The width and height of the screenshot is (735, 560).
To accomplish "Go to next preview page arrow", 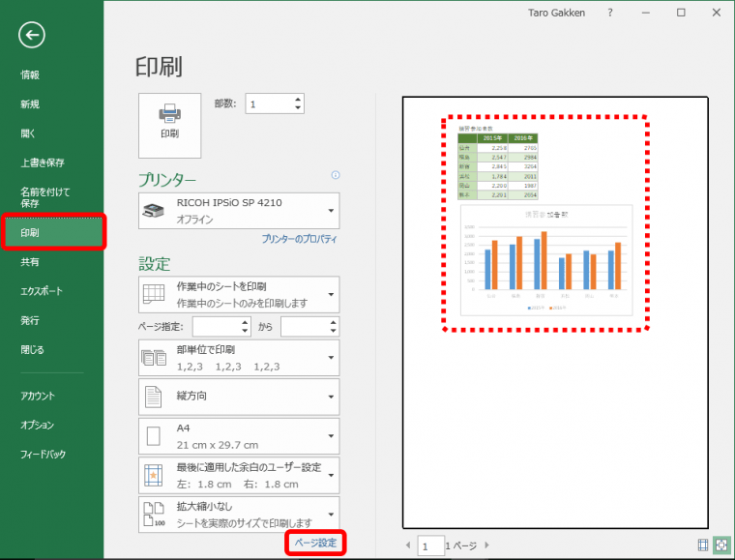I will click(x=487, y=545).
